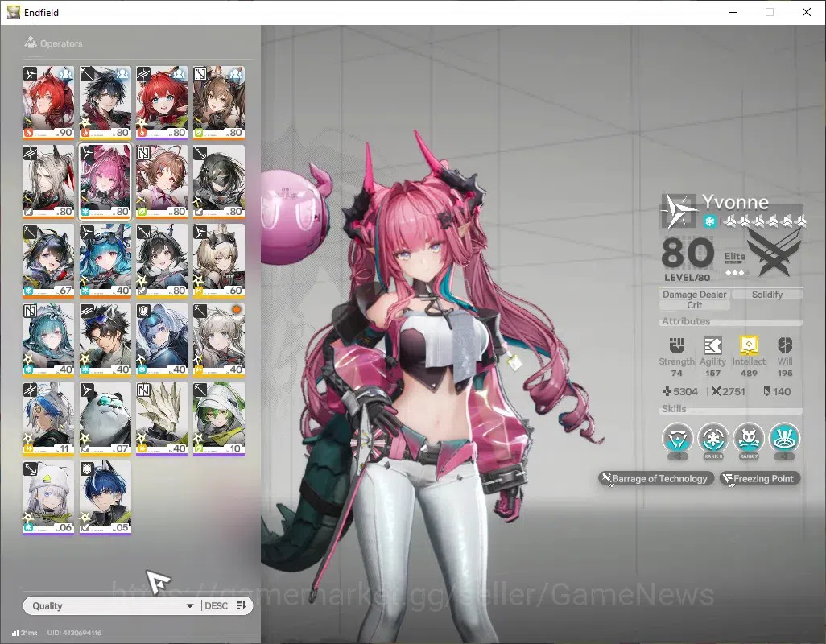Click the Elite rank crossed emblem

(x=774, y=255)
